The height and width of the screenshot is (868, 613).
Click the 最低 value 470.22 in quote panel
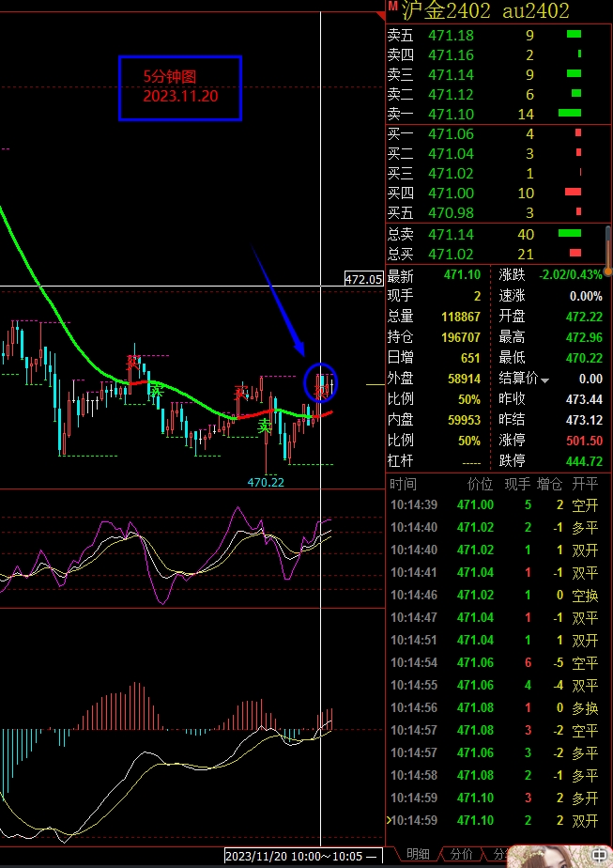tap(584, 358)
